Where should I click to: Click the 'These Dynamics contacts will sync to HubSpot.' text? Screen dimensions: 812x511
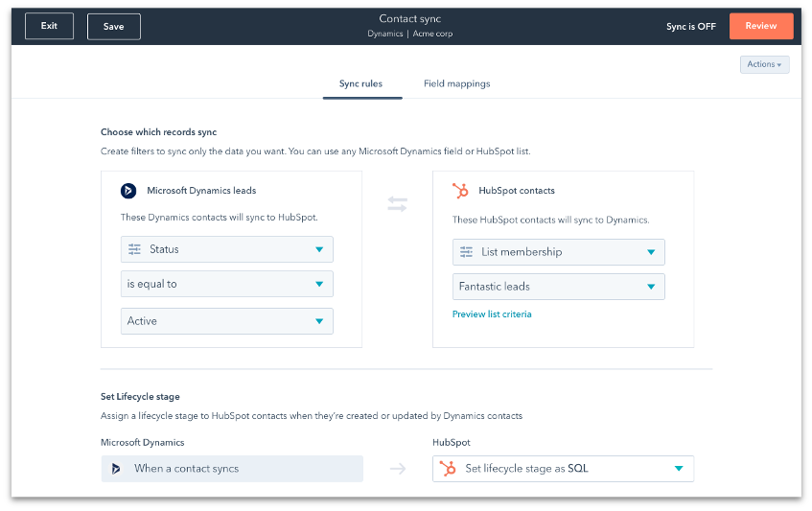coord(219,218)
